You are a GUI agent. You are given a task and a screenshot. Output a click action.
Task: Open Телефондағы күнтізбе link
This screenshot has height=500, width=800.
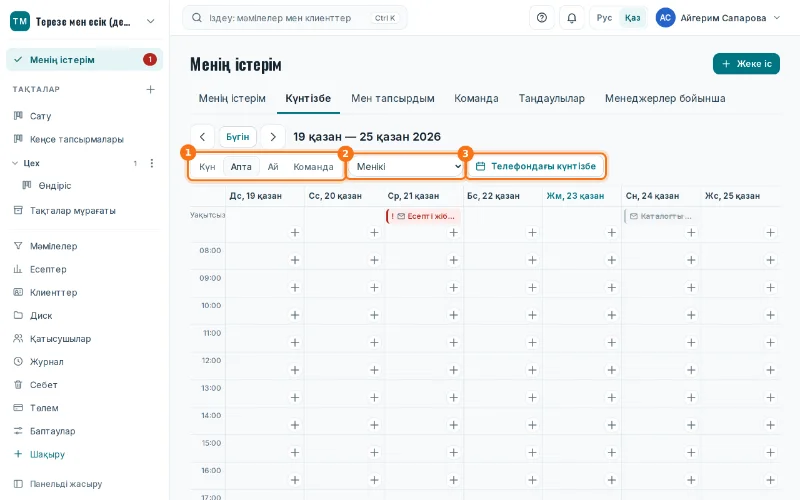[x=536, y=166]
